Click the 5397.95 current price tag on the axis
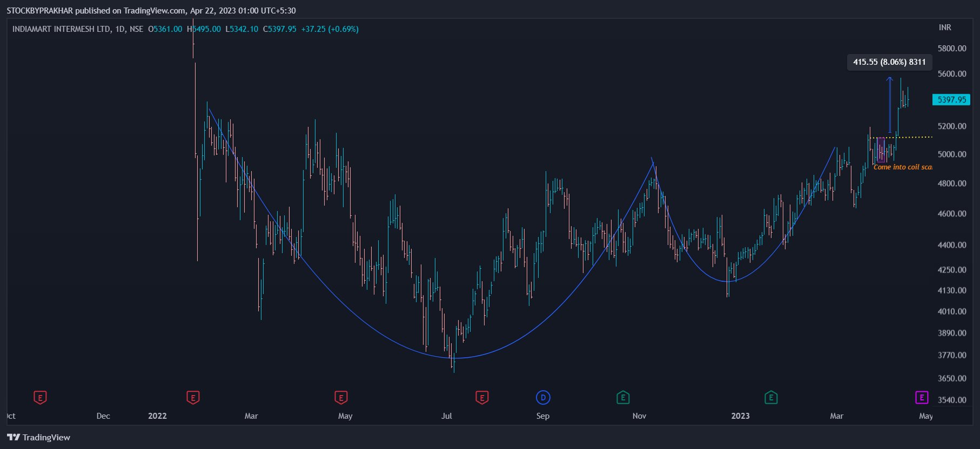This screenshot has width=980, height=449. (951, 100)
